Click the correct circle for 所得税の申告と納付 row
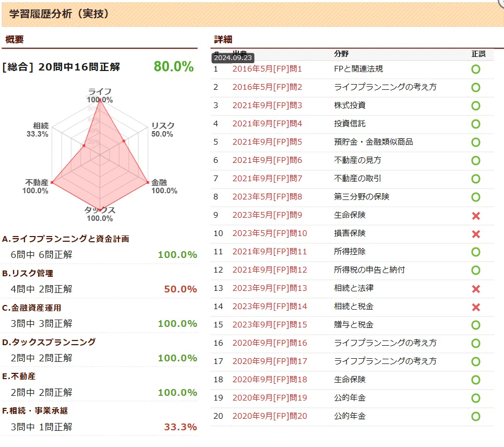Screen dimensions: 504x447 (476, 270)
